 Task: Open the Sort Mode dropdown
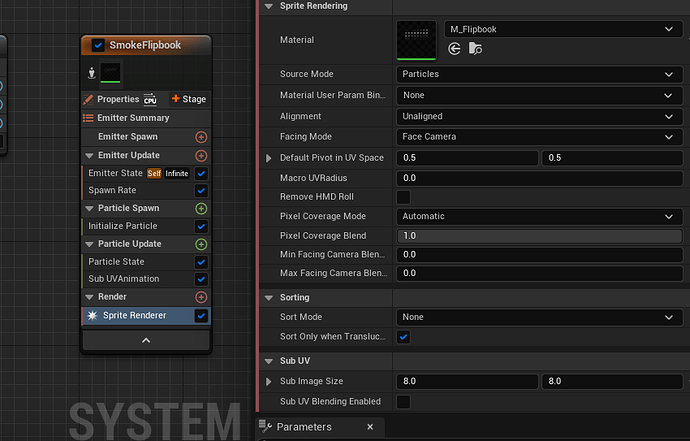540,317
